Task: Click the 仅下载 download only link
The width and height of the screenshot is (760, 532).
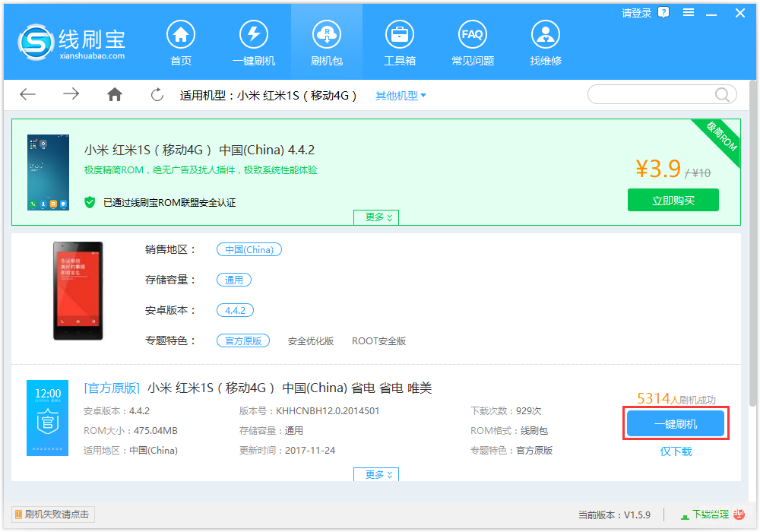Action: tap(676, 451)
